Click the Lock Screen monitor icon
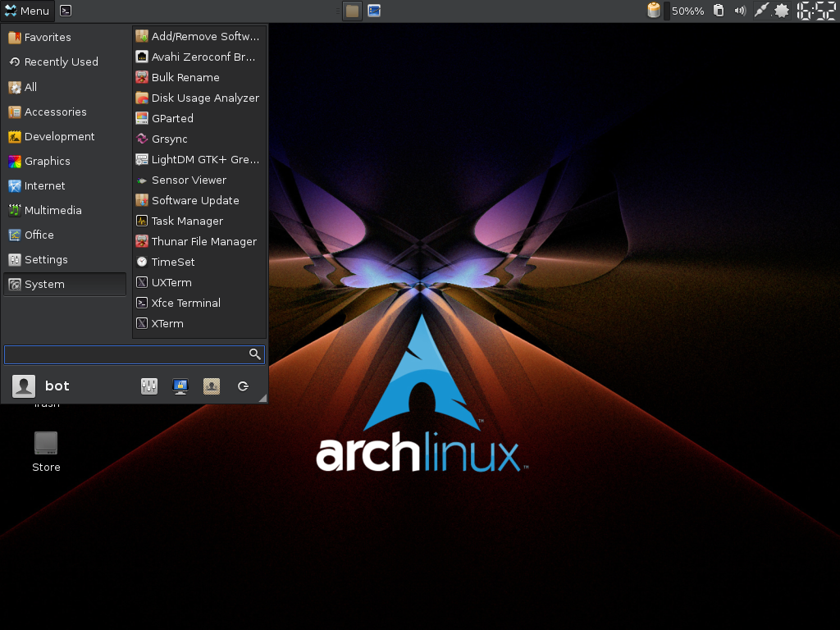 (x=180, y=386)
